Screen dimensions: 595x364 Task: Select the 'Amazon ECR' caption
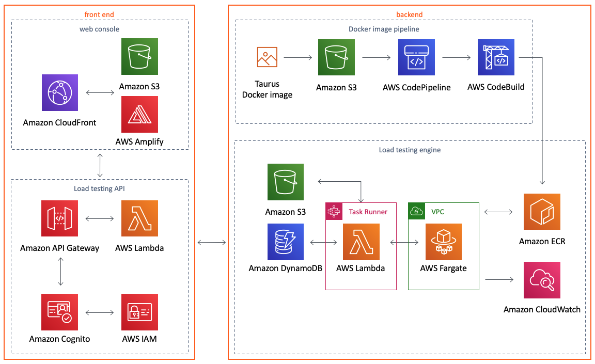pyautogui.click(x=542, y=241)
